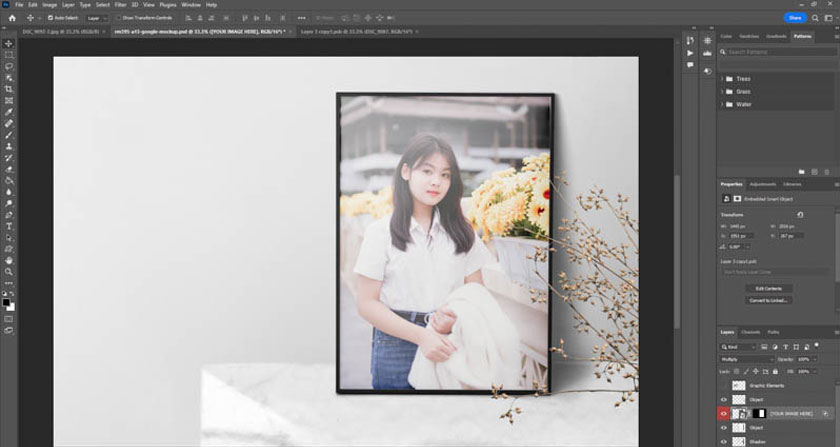Enable Show Transform Controls checkbox
The height and width of the screenshot is (447, 840).
coord(118,18)
